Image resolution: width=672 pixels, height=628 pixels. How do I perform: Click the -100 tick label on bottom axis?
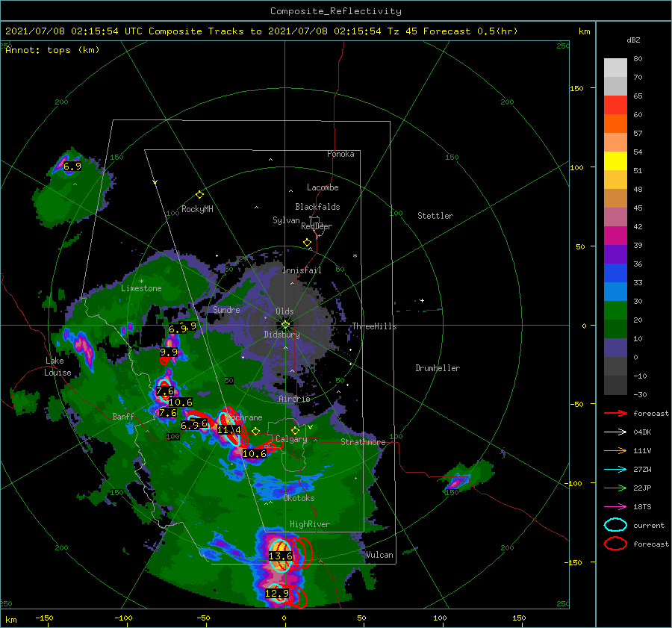[123, 618]
